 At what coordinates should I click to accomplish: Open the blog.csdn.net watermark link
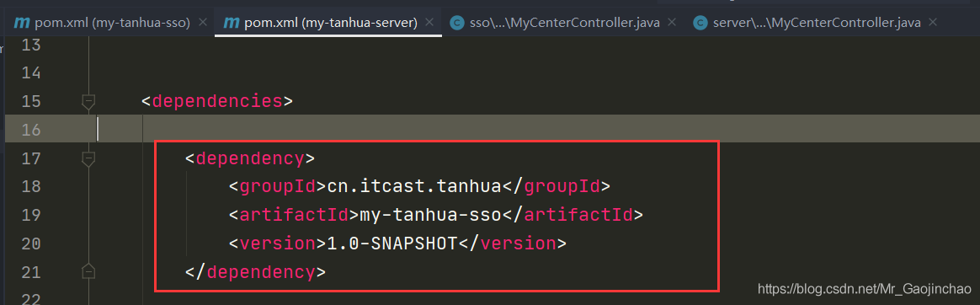coord(865,289)
